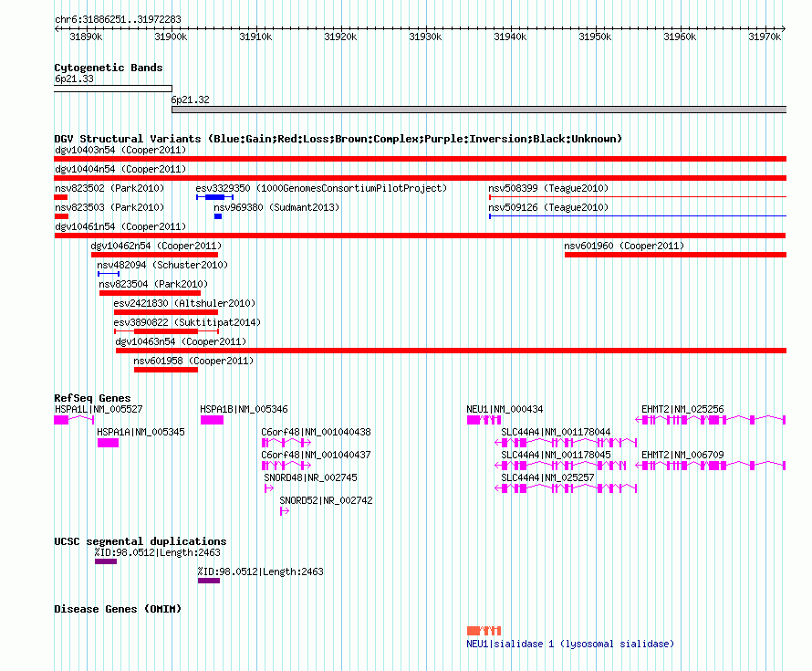Select the first purple segmental duplication bar
The image size is (812, 671).
click(106, 561)
